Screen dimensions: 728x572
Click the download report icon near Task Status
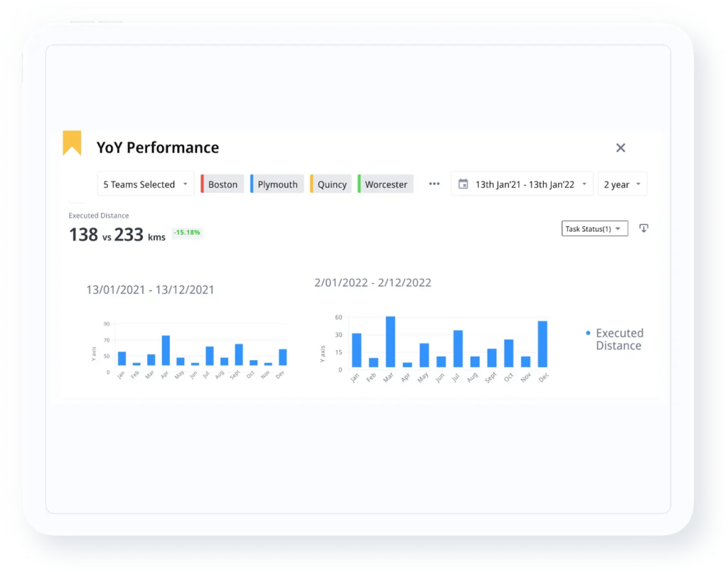click(x=644, y=228)
